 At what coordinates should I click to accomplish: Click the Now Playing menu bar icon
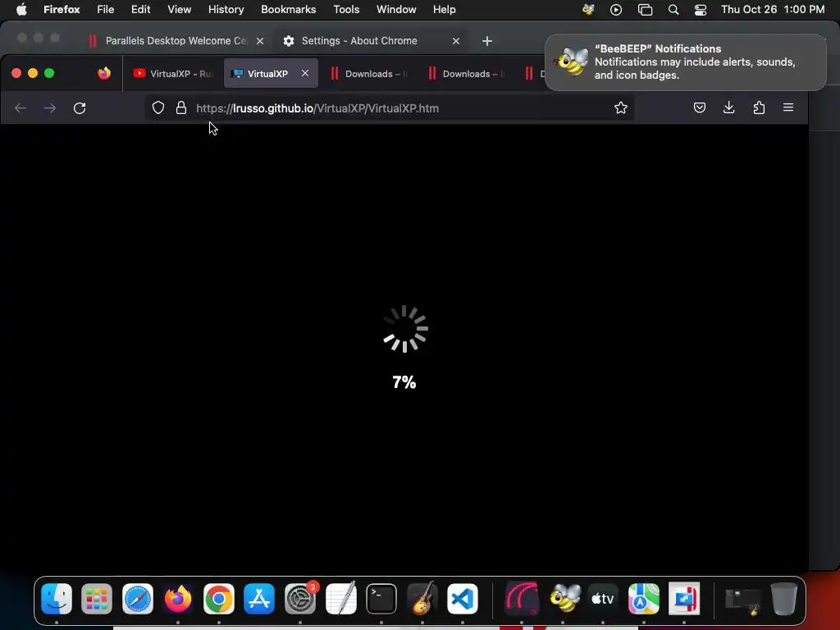point(616,10)
